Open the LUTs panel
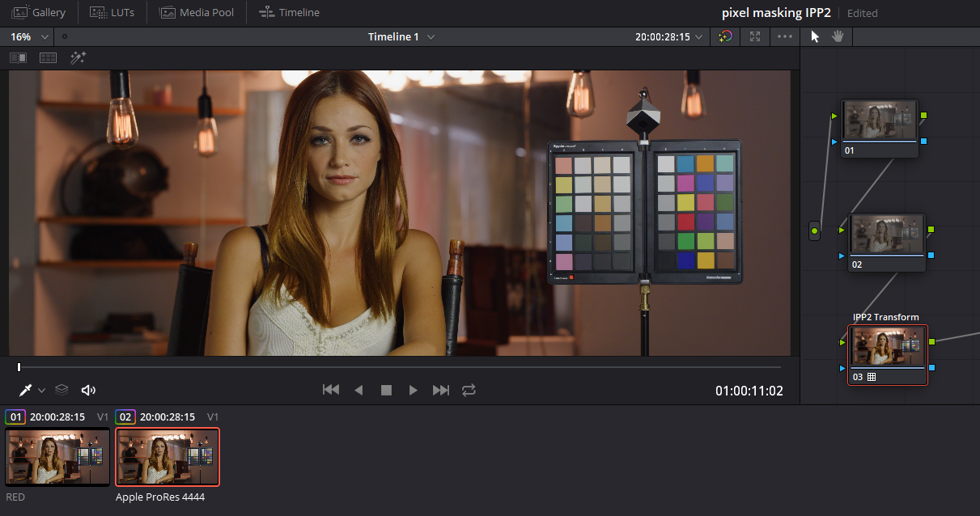This screenshot has width=980, height=516. 112,12
